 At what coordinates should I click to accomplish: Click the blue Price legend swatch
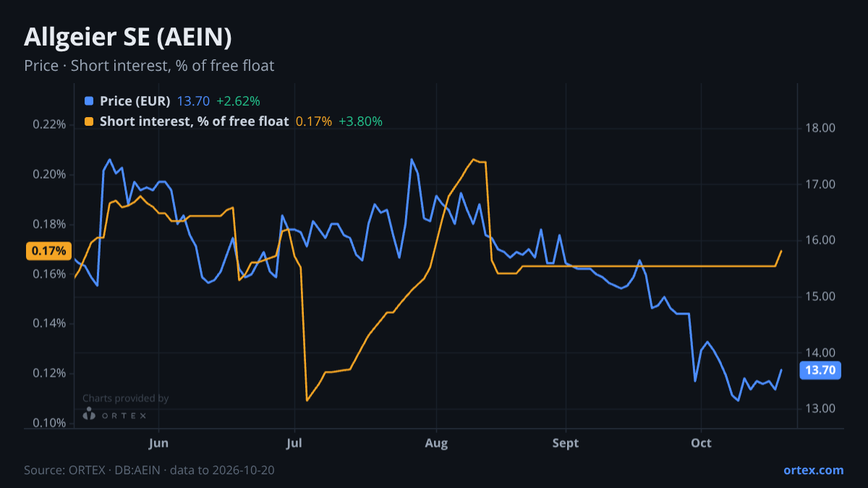89,101
